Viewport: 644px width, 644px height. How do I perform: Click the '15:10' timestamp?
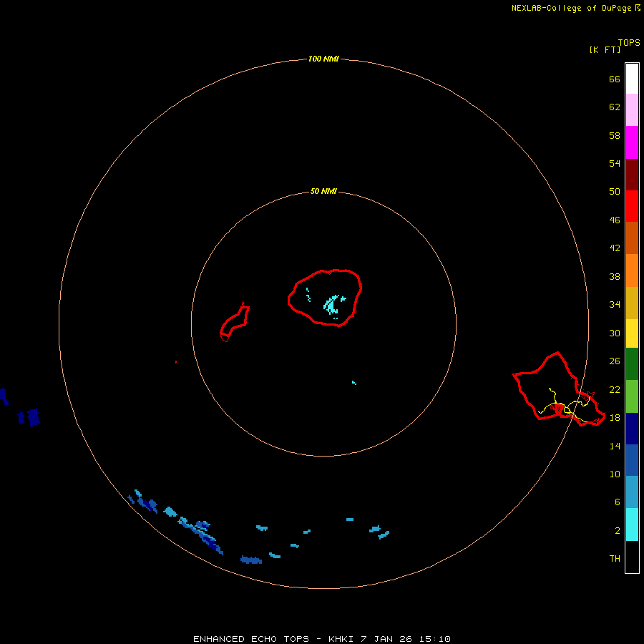pos(435,639)
